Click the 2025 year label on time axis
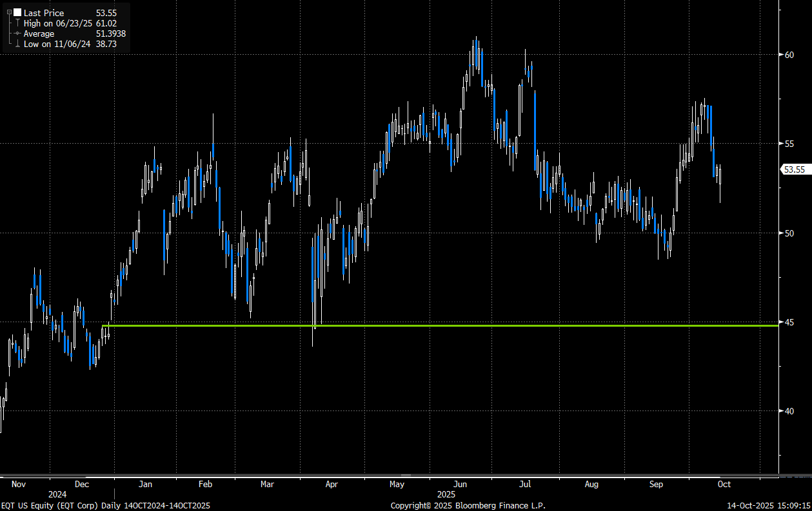This screenshot has width=812, height=511. tap(446, 494)
